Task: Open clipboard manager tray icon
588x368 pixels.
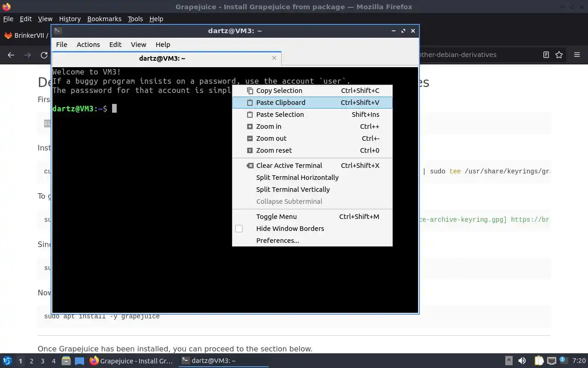Action: (539, 361)
